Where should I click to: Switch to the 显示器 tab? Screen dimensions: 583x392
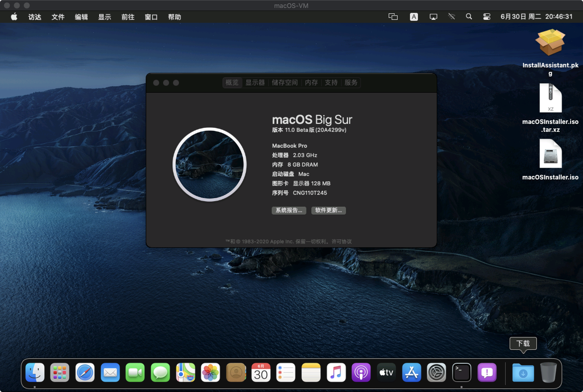(255, 83)
